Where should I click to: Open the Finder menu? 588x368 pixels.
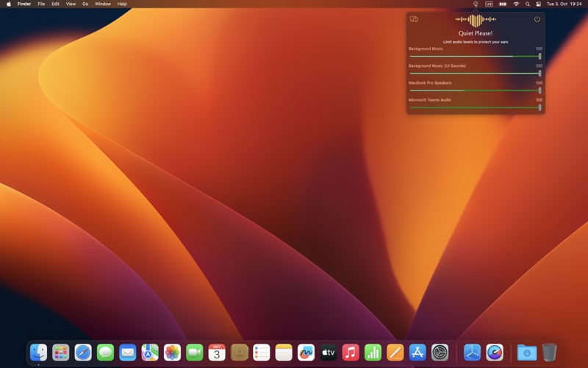click(x=24, y=4)
